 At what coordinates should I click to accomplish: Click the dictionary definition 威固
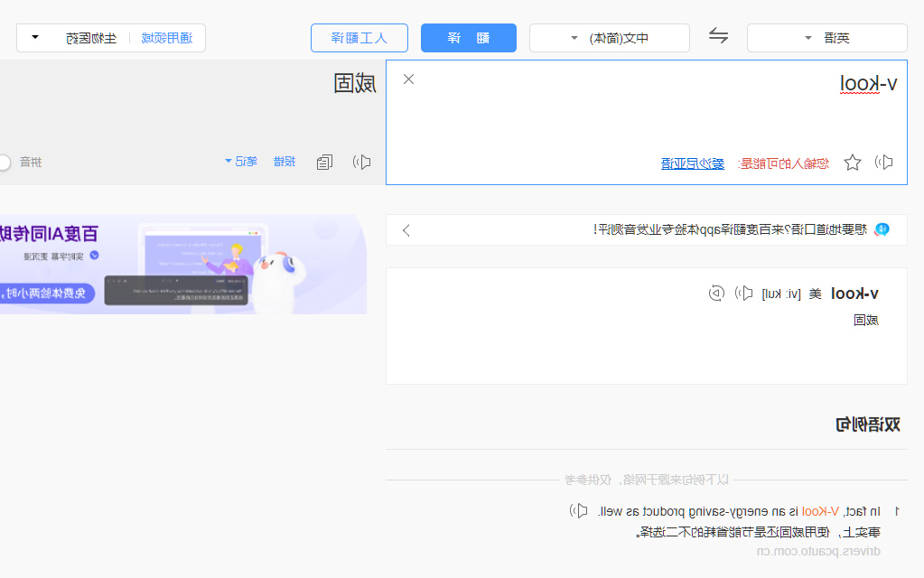coord(866,320)
